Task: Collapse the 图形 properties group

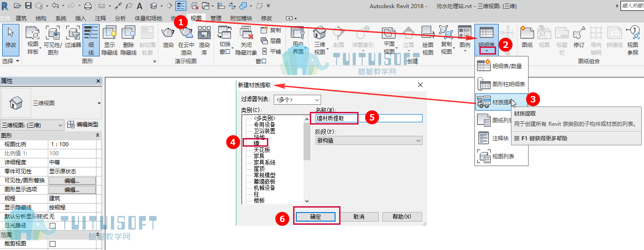Action: click(x=97, y=135)
